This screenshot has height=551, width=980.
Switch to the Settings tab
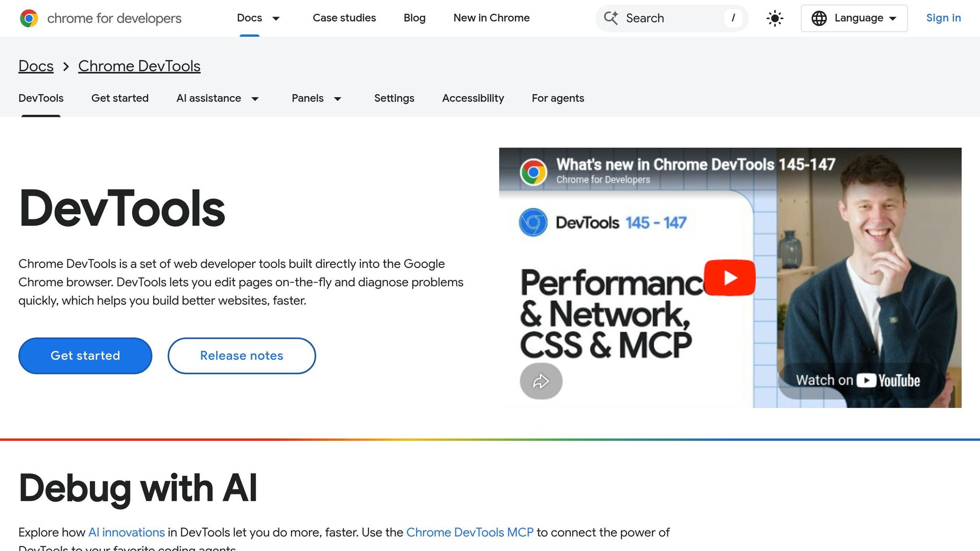point(394,98)
